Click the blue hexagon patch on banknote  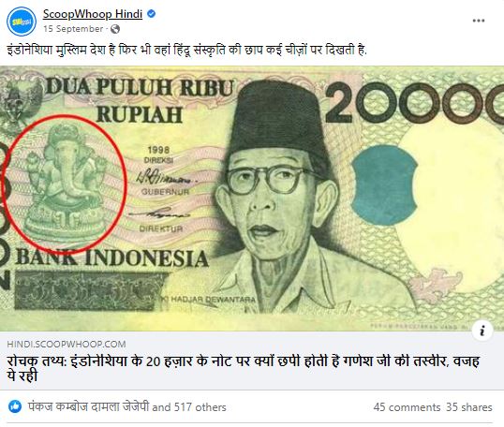tap(384, 185)
